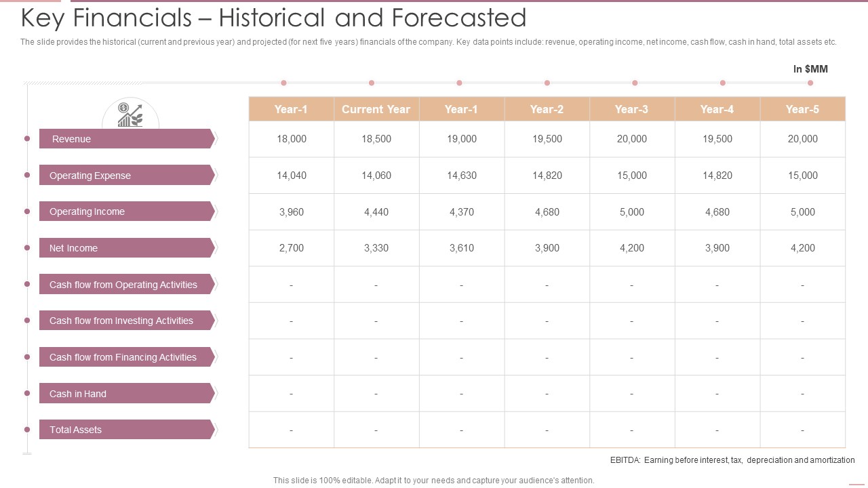
Task: Select Operating Expense cell 14,060
Action: click(376, 176)
